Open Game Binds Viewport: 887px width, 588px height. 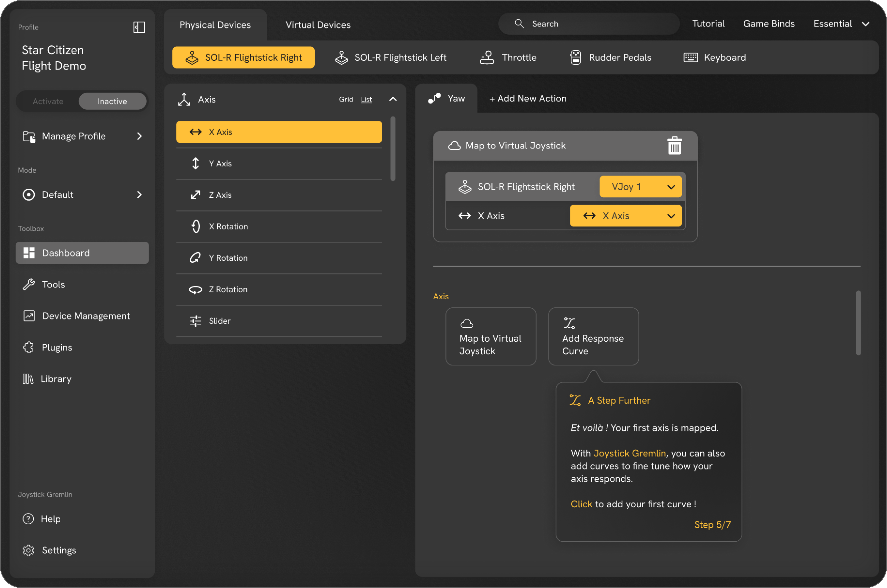pyautogui.click(x=769, y=24)
